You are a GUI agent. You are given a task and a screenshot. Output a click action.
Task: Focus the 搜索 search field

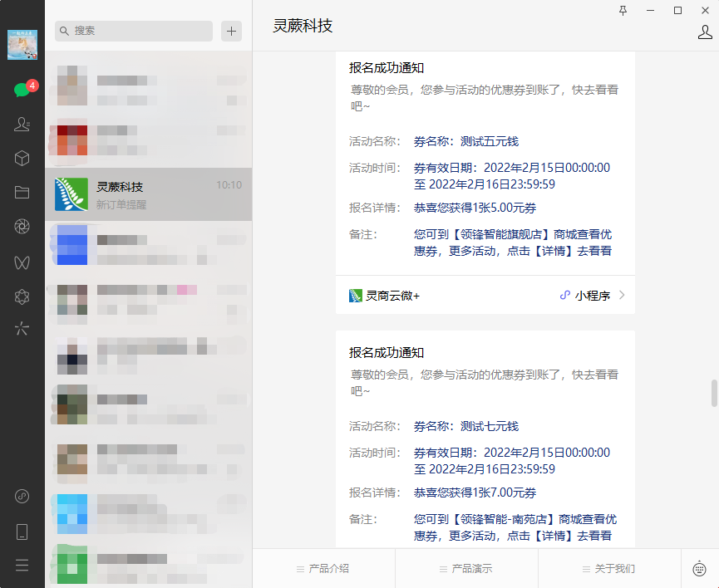134,31
